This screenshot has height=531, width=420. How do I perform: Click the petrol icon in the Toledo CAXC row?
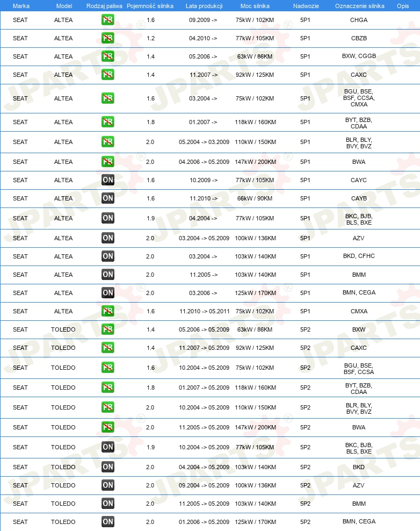(x=107, y=348)
